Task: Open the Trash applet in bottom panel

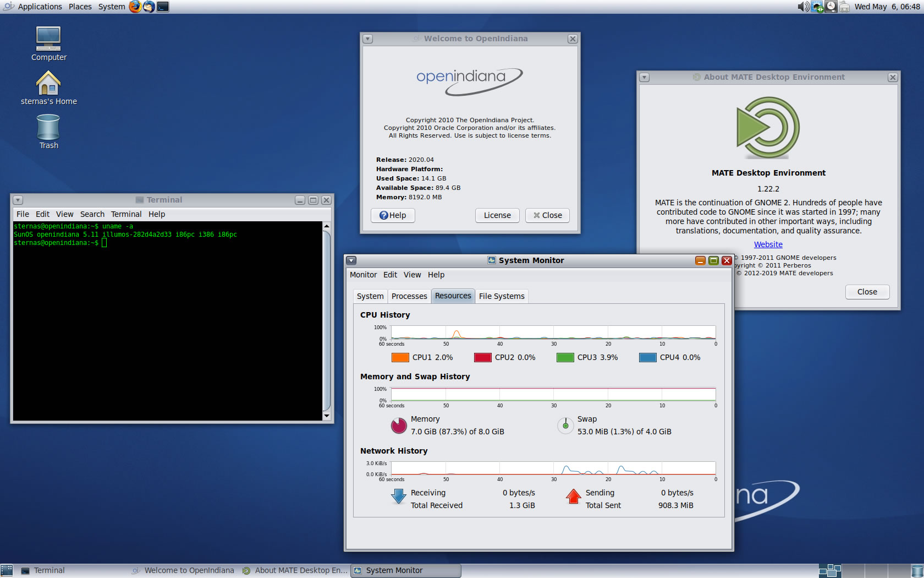Action: (917, 571)
